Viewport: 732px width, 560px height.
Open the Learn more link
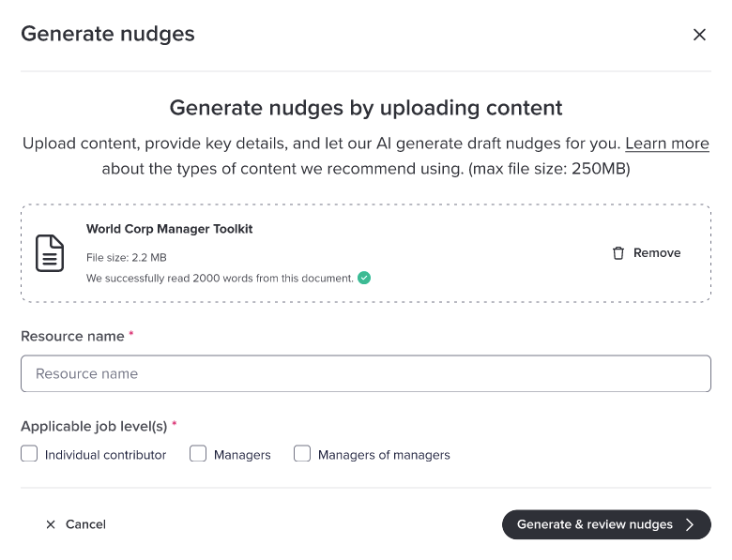pyautogui.click(x=666, y=144)
